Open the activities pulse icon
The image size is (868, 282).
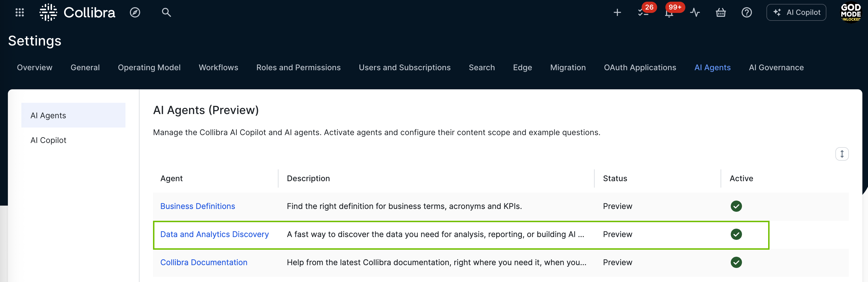[x=695, y=12]
